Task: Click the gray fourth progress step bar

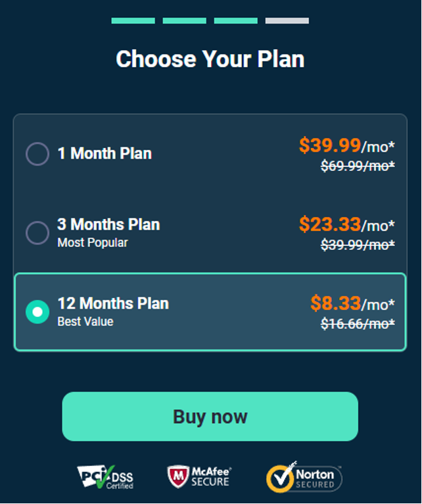Action: tap(287, 21)
